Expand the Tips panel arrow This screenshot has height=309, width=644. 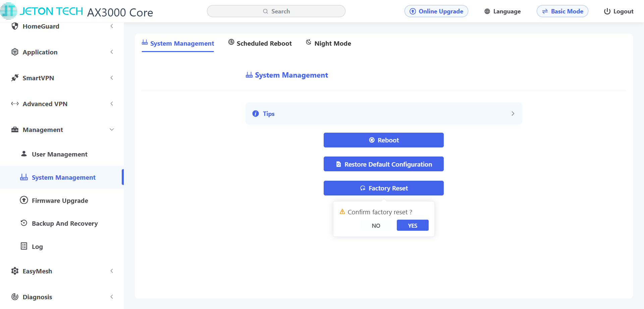(513, 114)
